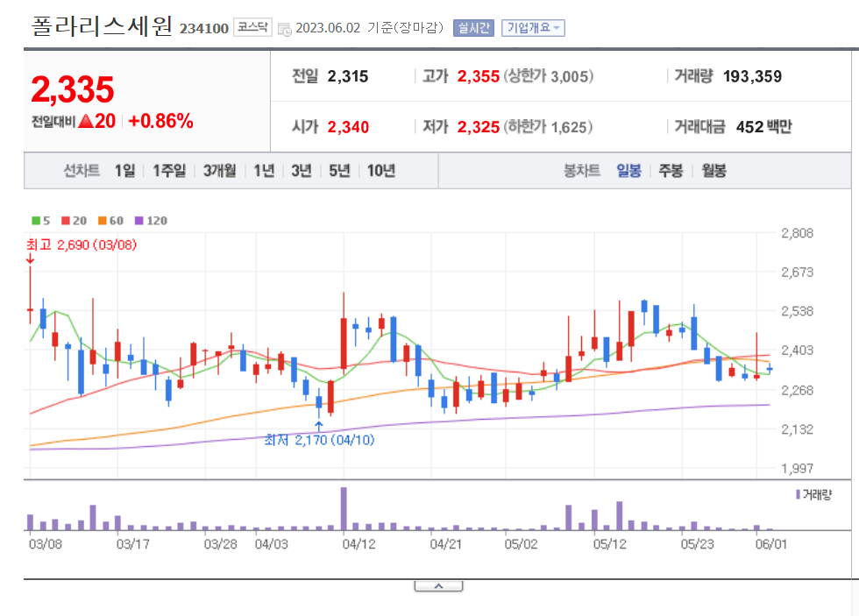The image size is (859, 616).
Task: Click the 03/08 date axis label
Action: click(x=45, y=544)
